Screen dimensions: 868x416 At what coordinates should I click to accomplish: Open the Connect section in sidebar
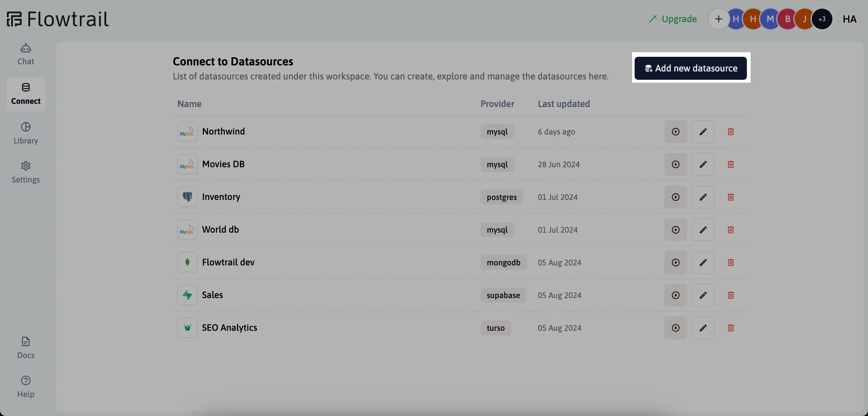click(x=26, y=94)
